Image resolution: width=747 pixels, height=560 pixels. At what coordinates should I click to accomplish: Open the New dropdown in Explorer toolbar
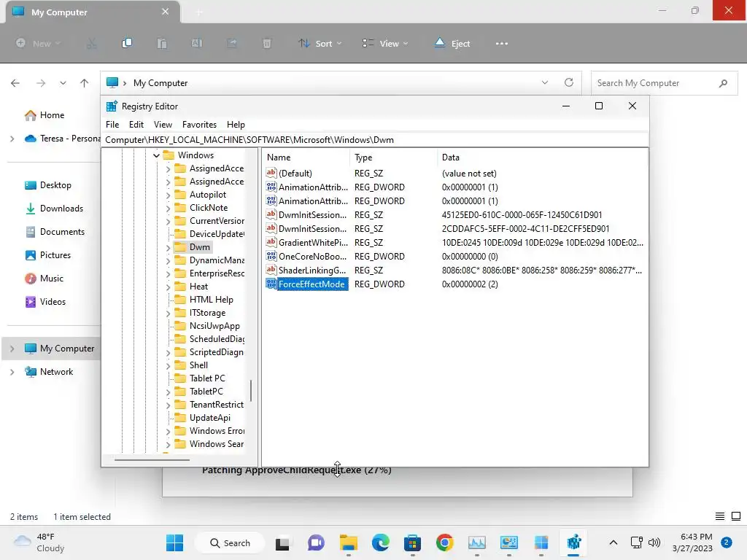(38, 43)
